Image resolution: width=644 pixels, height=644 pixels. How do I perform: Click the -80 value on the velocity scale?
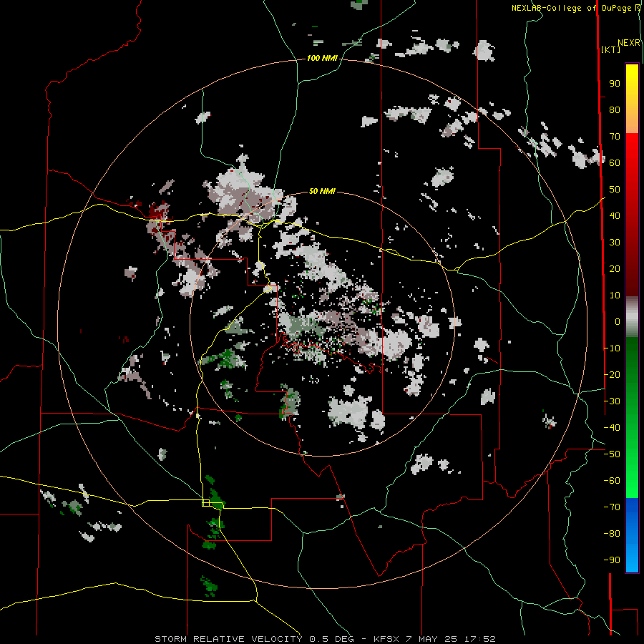point(612,534)
